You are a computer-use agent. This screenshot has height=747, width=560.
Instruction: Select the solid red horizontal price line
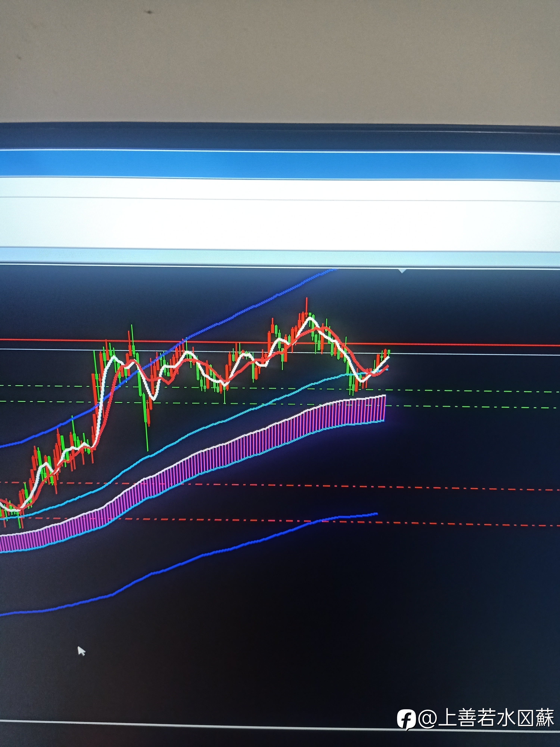click(x=280, y=343)
